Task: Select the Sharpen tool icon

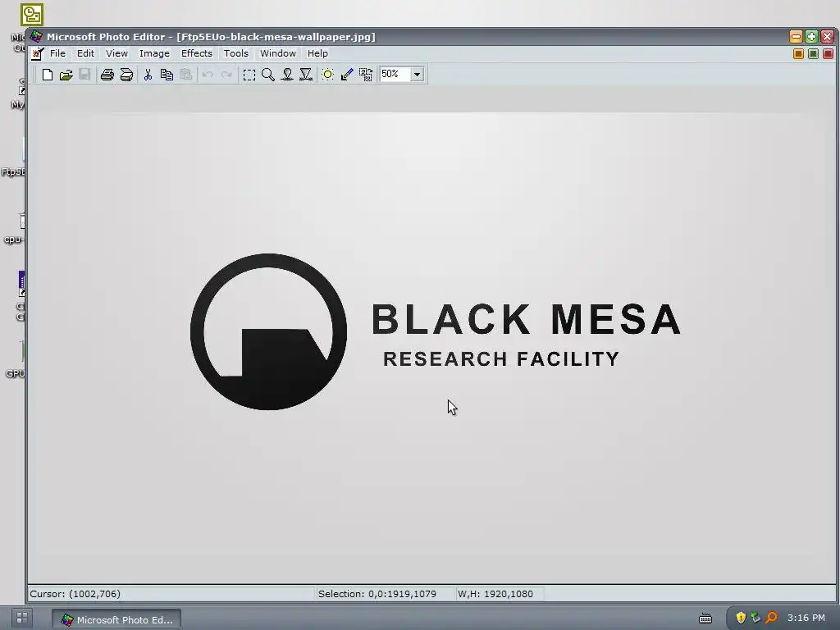Action: click(306, 75)
